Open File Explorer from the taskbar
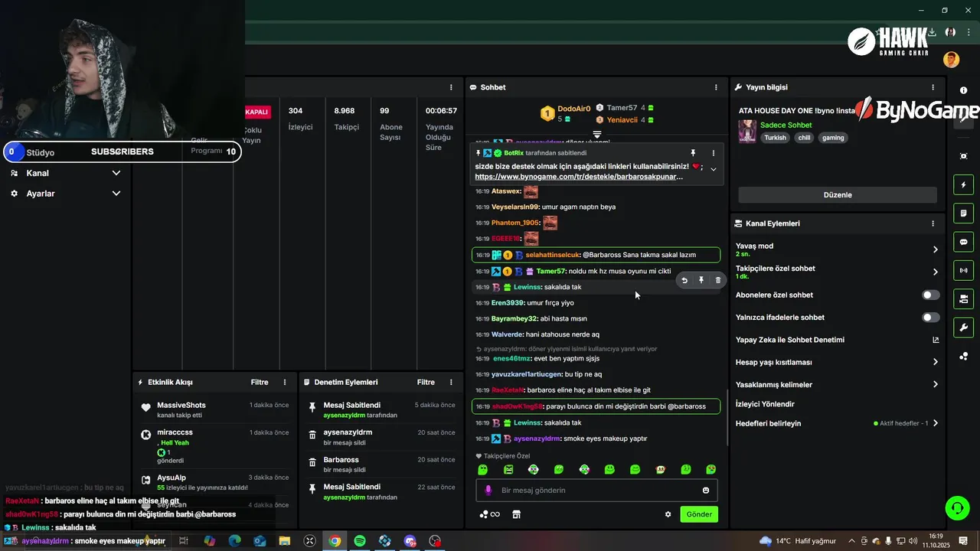 click(x=284, y=541)
